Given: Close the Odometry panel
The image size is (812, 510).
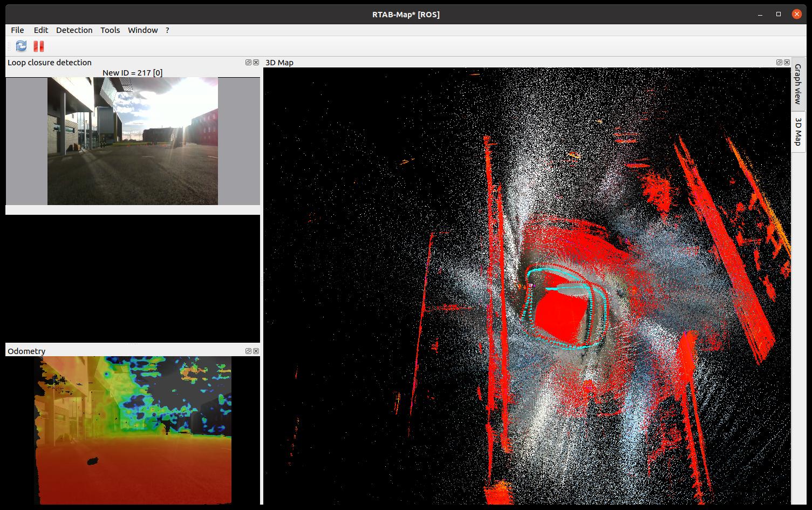Looking at the screenshot, I should (256, 351).
